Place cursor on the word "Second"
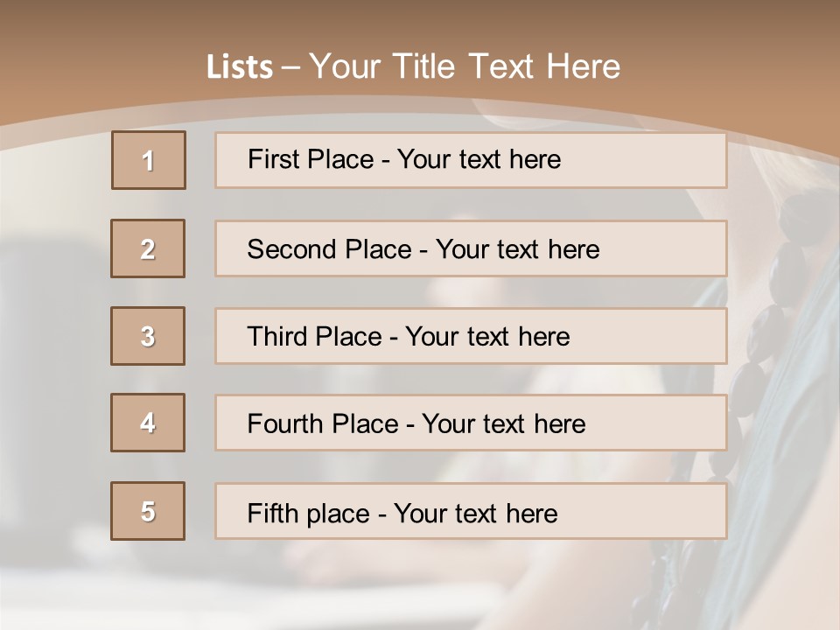Screen dimensions: 840x630 292,249
